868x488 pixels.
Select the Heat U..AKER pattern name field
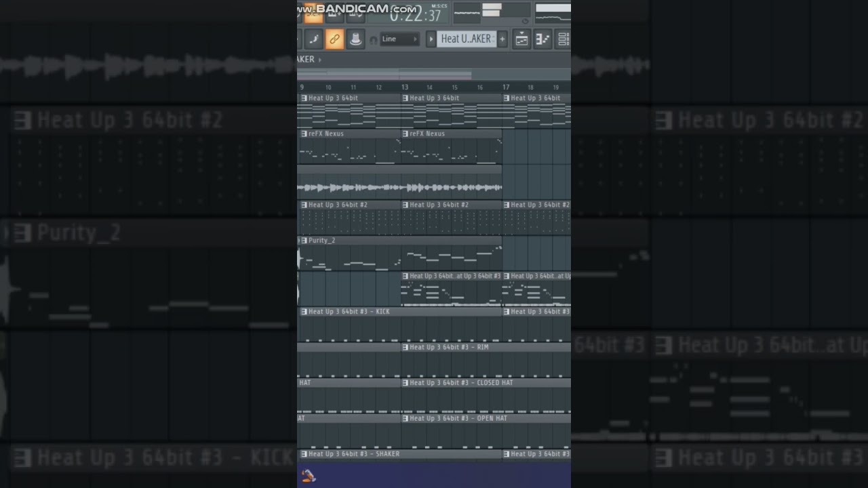click(x=467, y=39)
